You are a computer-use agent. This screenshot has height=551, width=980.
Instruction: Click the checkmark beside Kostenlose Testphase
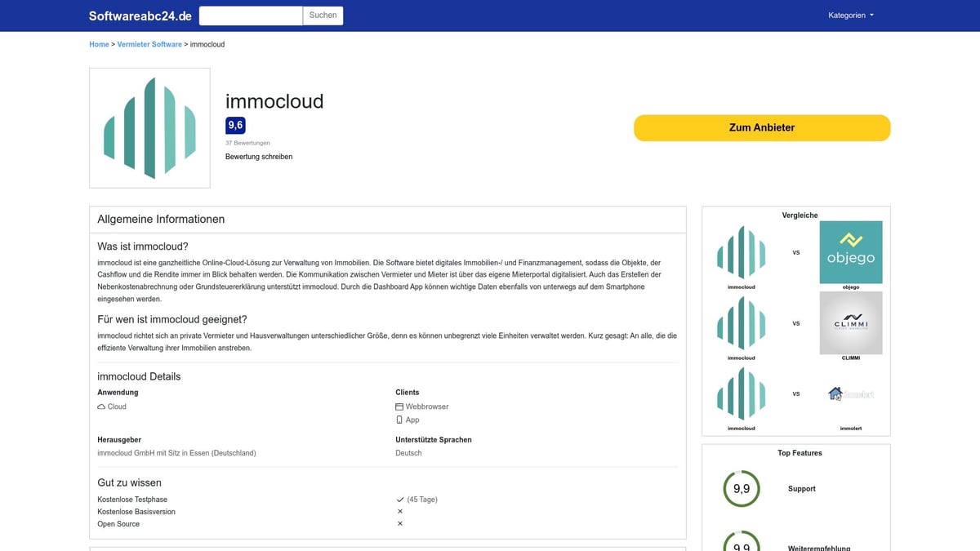(x=398, y=499)
